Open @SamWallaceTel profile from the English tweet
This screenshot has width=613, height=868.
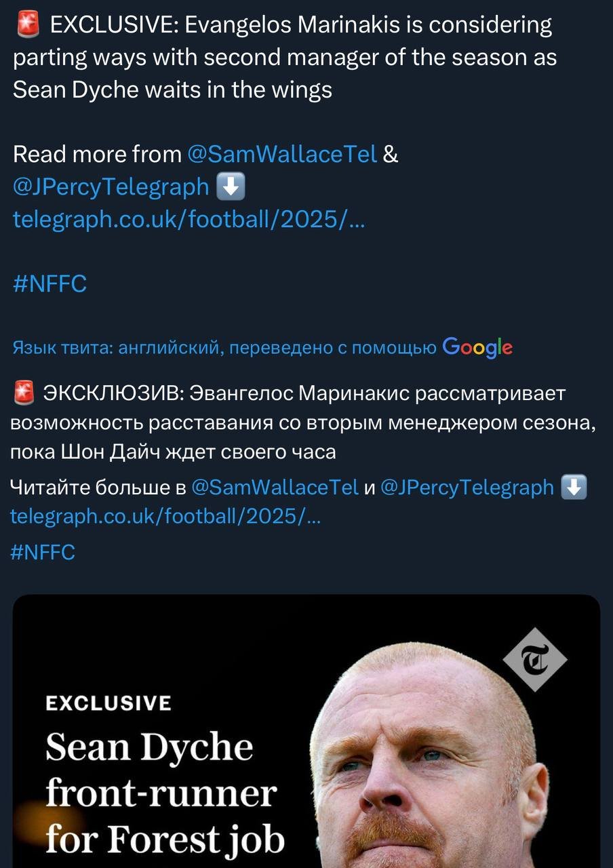[x=281, y=155]
